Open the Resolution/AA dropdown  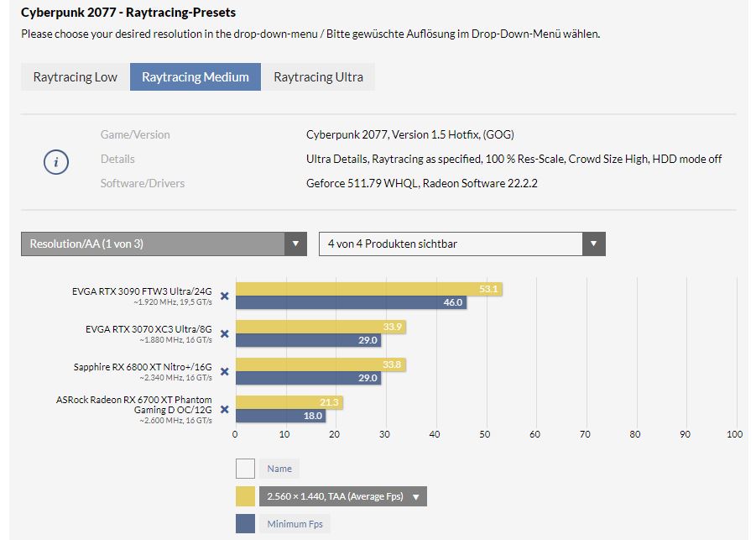164,244
